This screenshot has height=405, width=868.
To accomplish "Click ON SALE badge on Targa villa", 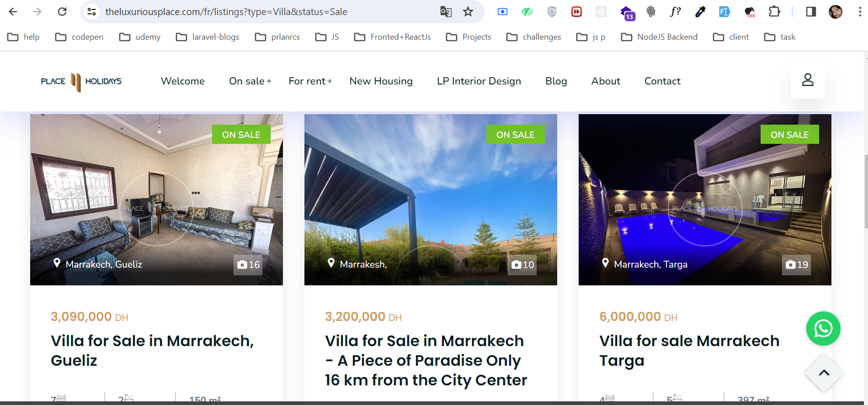I will 790,135.
